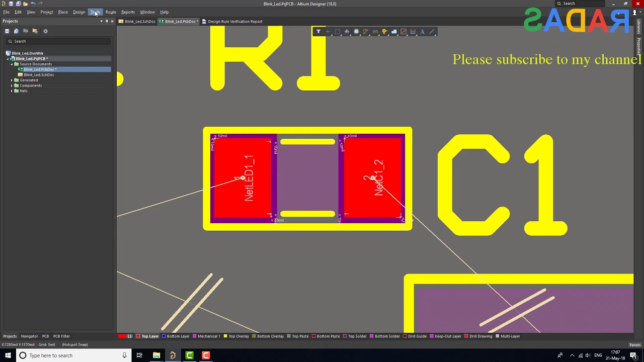Image resolution: width=644 pixels, height=362 pixels.
Task: Select the Place Component chip icon
Action: tap(356, 32)
